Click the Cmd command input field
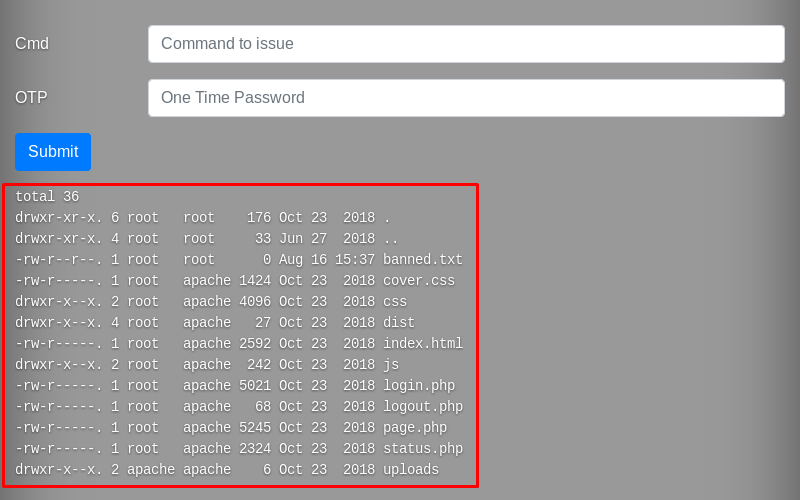 click(466, 44)
